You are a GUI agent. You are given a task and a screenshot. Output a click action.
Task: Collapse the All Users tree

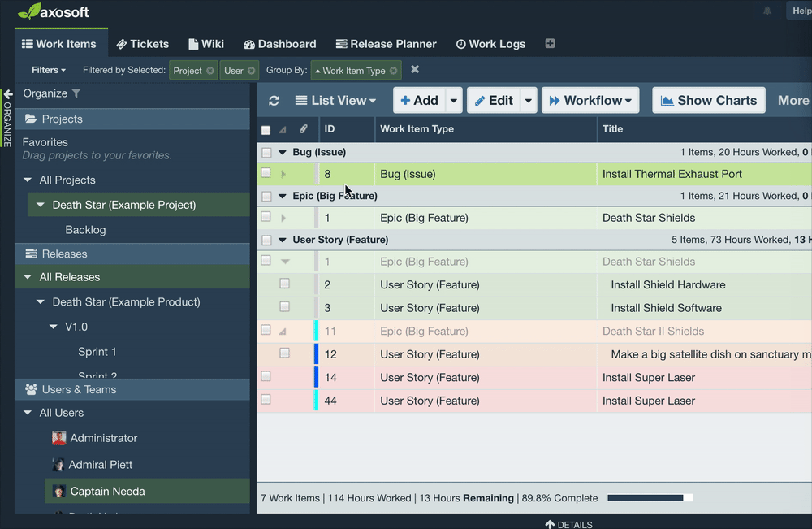pyautogui.click(x=28, y=413)
